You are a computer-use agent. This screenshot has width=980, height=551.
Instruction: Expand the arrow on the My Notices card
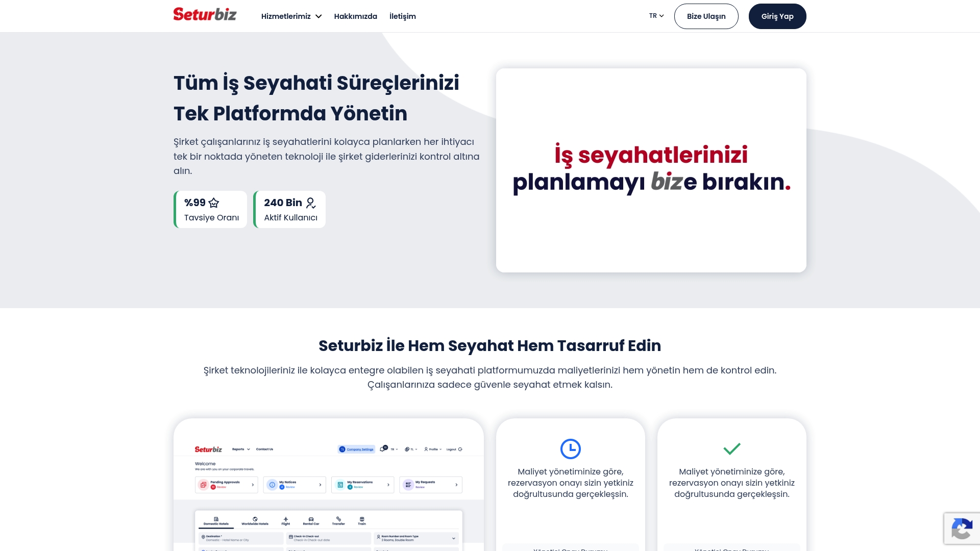click(320, 485)
